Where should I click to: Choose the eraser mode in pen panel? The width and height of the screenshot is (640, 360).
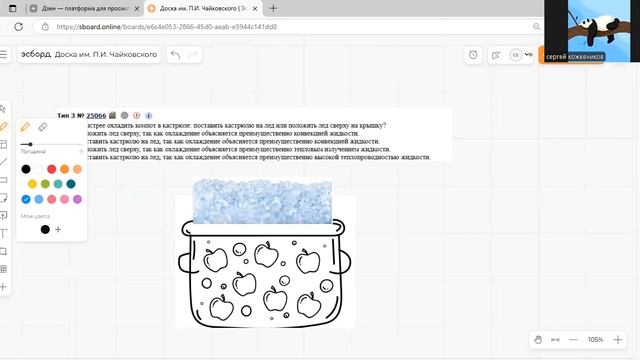click(x=42, y=127)
